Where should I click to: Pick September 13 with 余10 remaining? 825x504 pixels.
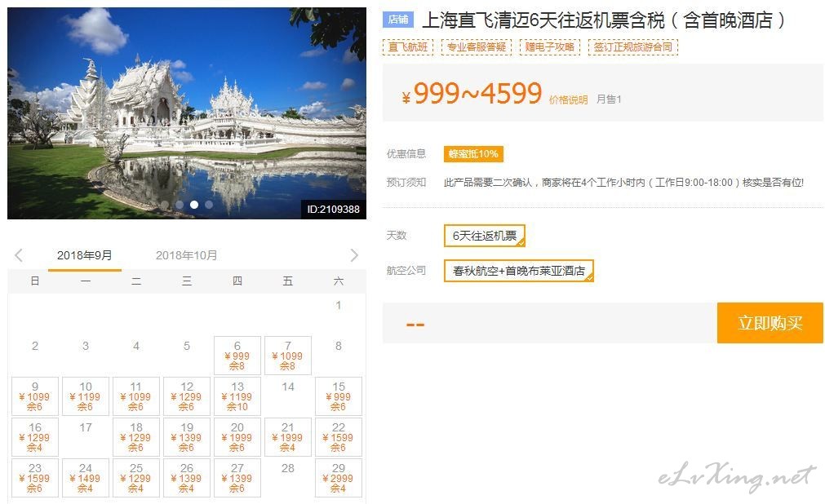pyautogui.click(x=237, y=396)
